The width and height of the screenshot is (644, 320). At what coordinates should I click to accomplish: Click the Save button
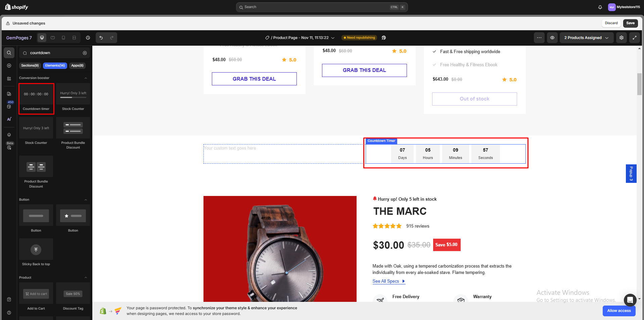coord(630,23)
